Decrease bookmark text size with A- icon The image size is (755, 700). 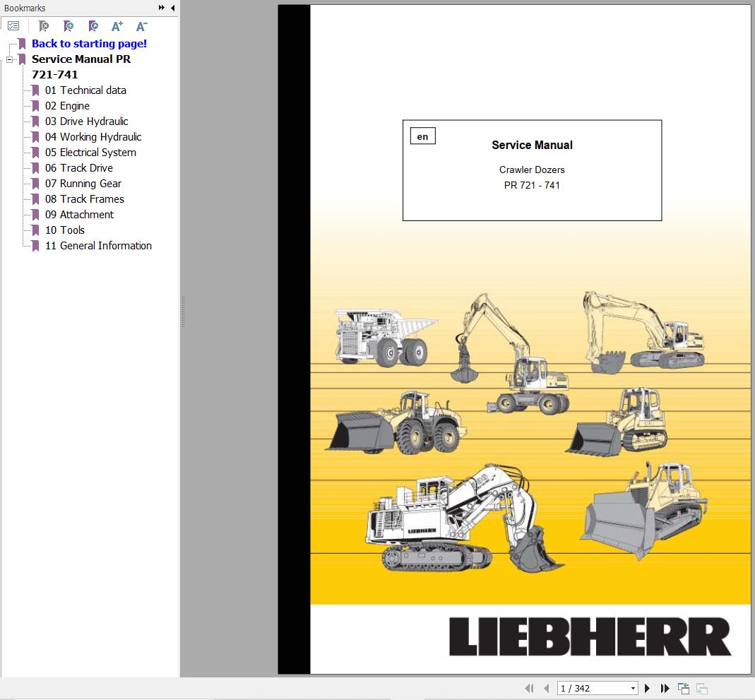[x=141, y=26]
